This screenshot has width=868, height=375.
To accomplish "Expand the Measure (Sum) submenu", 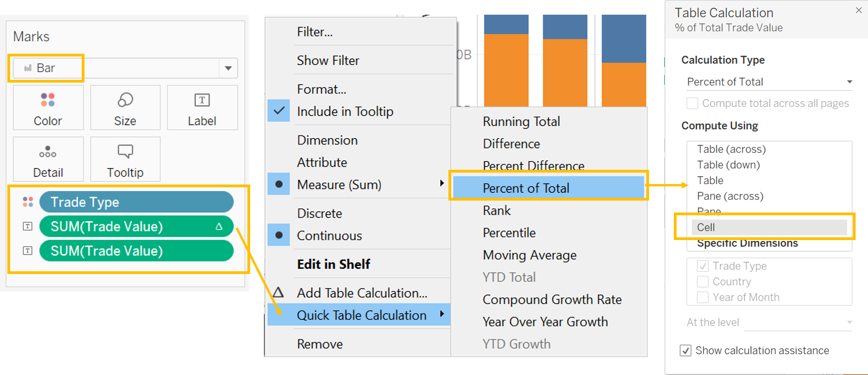I will pyautogui.click(x=442, y=184).
